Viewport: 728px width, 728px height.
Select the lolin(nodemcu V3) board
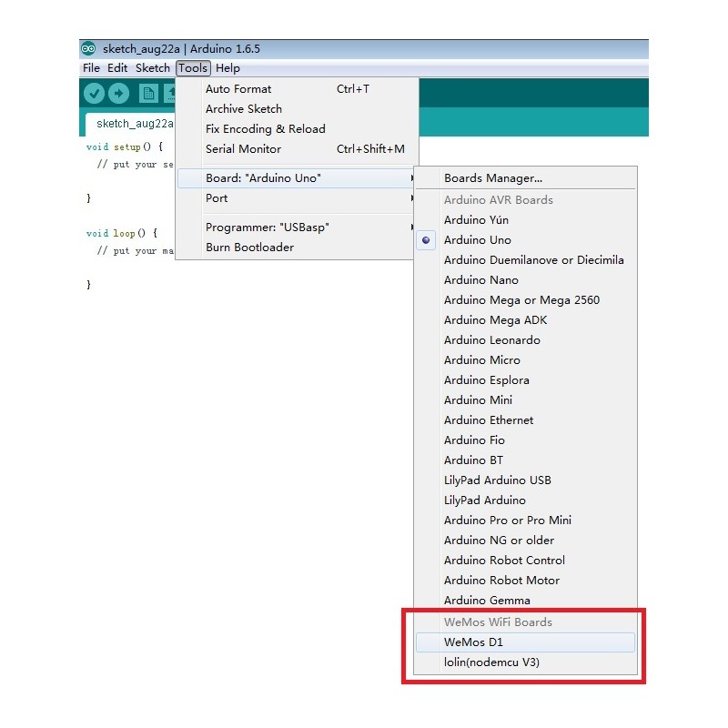coord(525,662)
